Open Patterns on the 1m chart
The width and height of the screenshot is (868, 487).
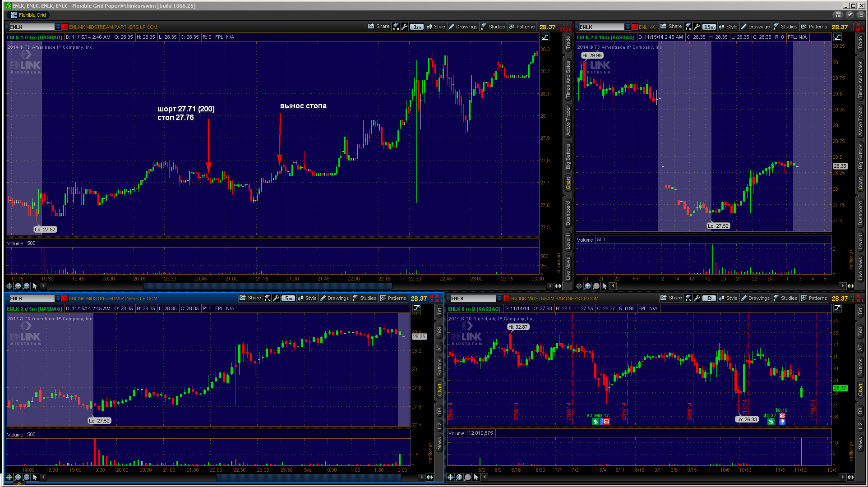[x=522, y=27]
